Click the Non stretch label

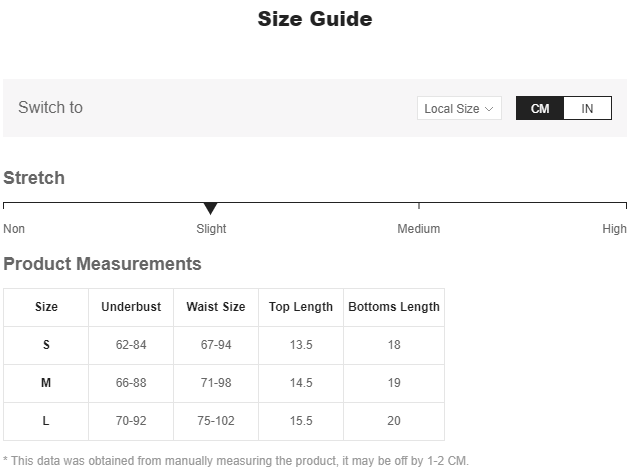pyautogui.click(x=14, y=229)
